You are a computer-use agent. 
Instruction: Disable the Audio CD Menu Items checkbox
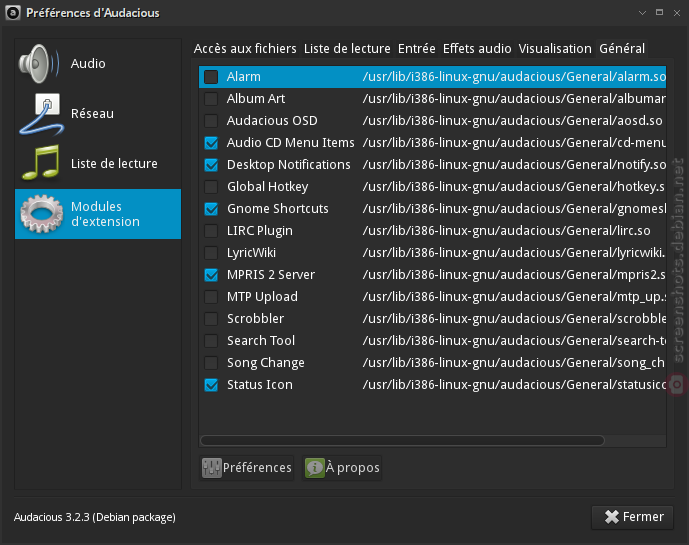point(211,143)
